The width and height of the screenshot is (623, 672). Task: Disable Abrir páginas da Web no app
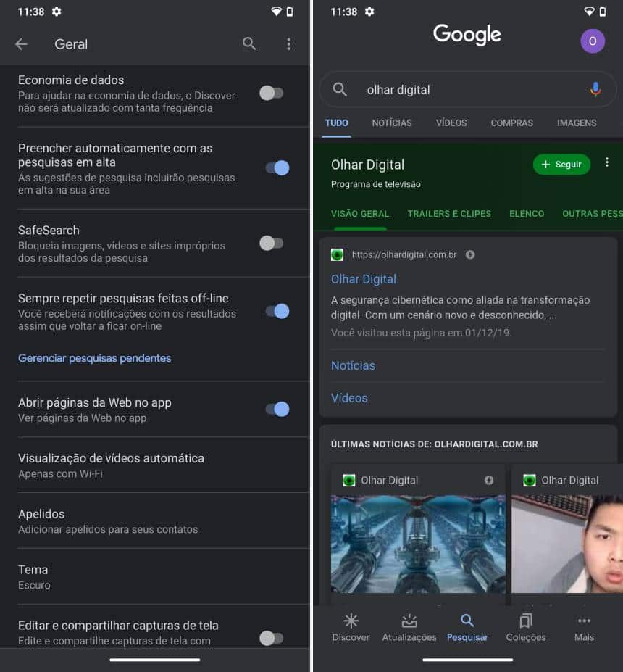(277, 409)
